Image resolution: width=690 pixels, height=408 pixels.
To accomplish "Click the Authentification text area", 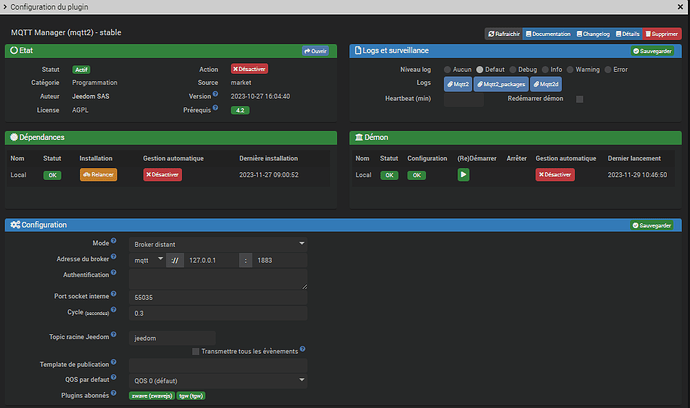I will click(218, 279).
